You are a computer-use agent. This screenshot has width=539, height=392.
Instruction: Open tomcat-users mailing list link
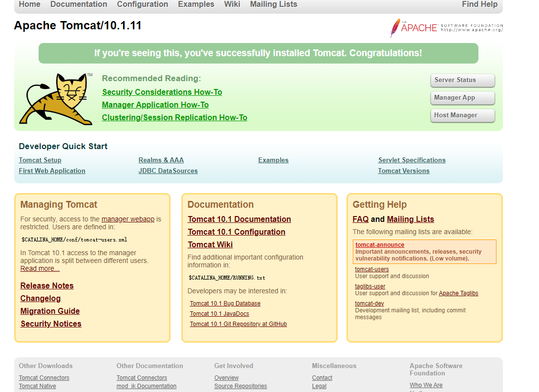coord(372,269)
